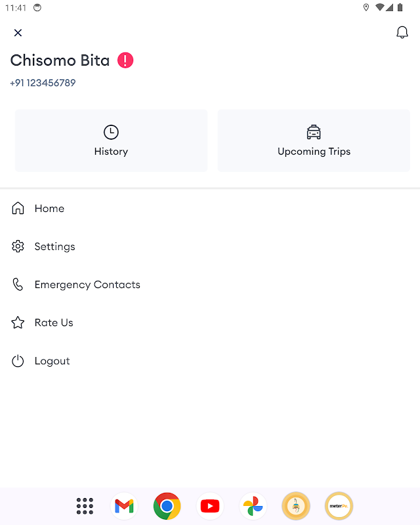Screen dimensions: 420x525
Task: Choose Rate Us option
Action: click(54, 323)
